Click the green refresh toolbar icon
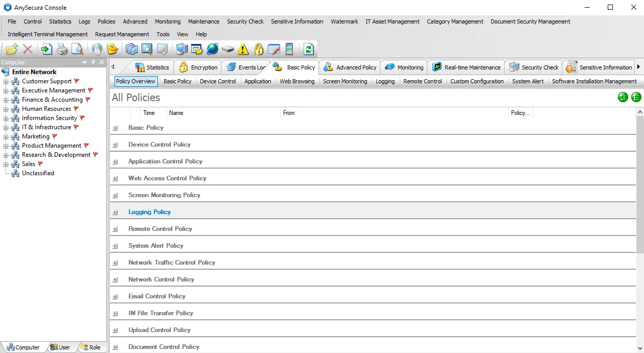Image resolution: width=644 pixels, height=353 pixels. tap(308, 49)
